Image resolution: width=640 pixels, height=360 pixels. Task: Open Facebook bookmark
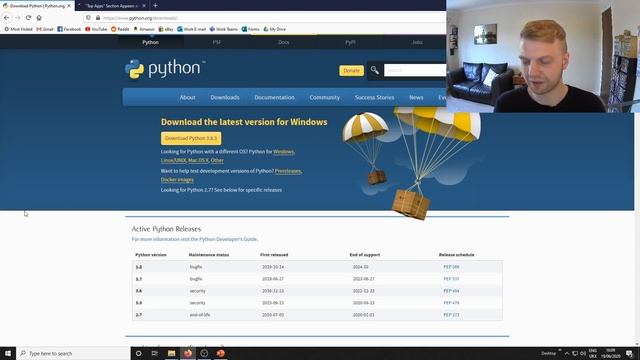pyautogui.click(x=69, y=29)
